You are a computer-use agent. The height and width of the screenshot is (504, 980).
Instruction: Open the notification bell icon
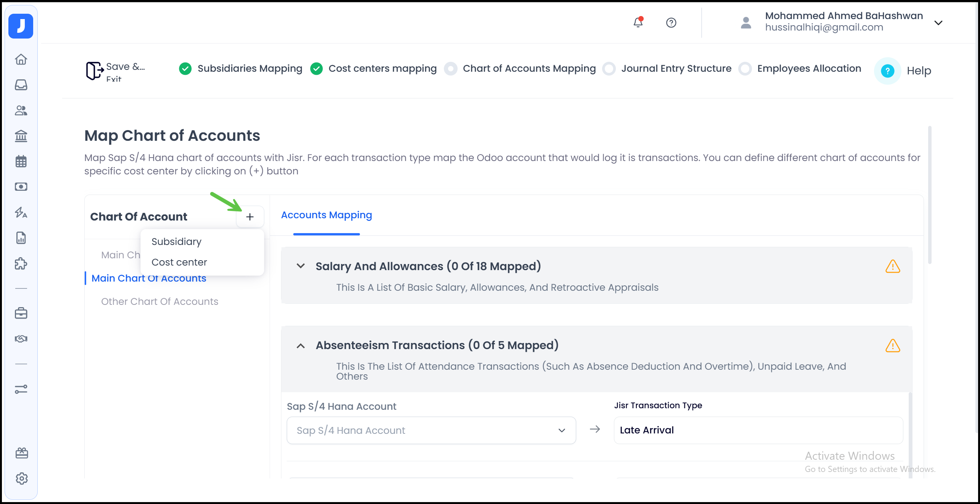click(x=638, y=23)
